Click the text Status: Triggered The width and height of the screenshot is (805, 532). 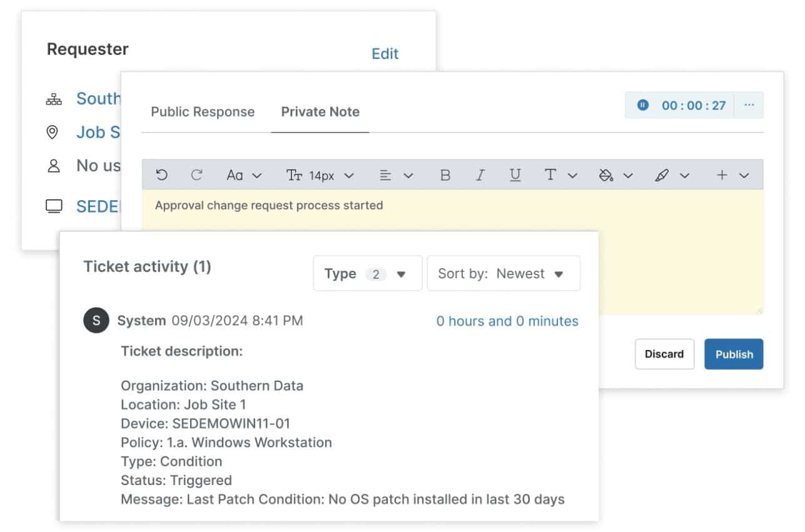click(x=176, y=480)
